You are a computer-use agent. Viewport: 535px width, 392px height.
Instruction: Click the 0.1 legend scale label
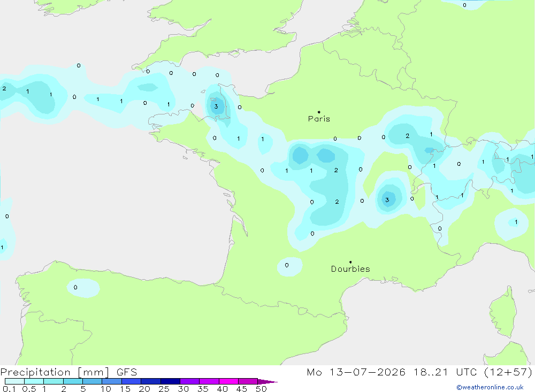click(9, 389)
